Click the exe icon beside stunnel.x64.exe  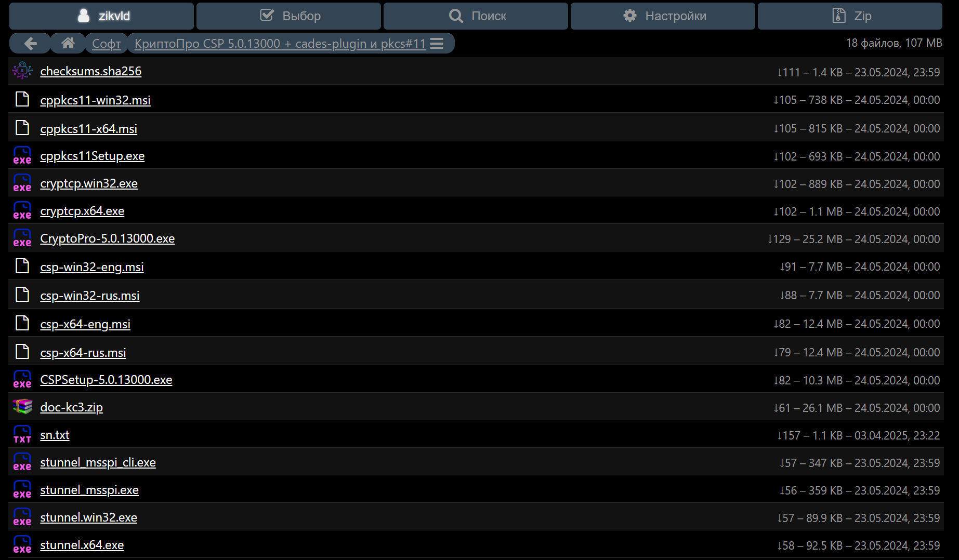[x=22, y=545]
